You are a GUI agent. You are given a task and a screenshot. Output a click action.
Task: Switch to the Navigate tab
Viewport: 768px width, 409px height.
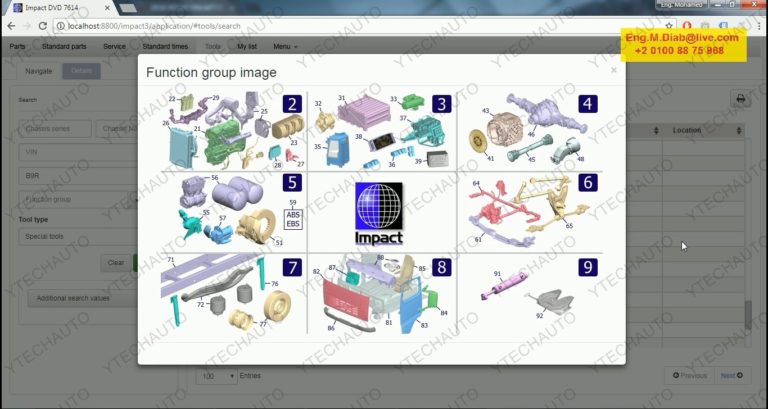tap(39, 71)
